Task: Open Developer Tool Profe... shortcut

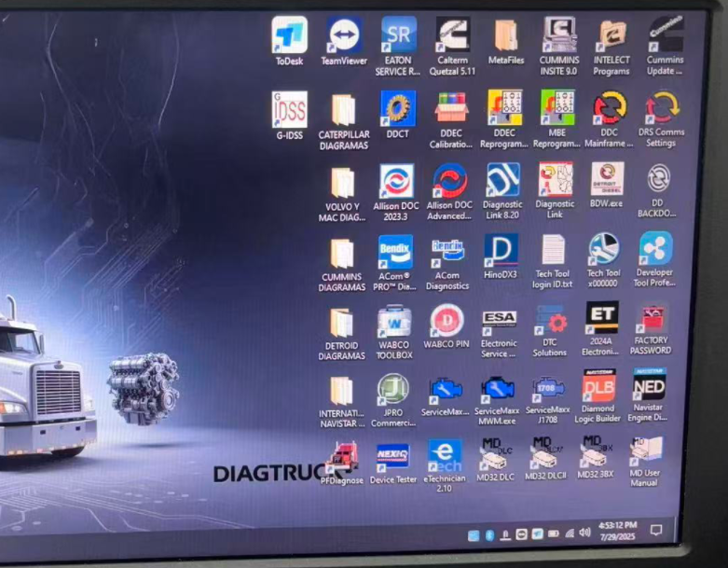Action: [x=654, y=260]
